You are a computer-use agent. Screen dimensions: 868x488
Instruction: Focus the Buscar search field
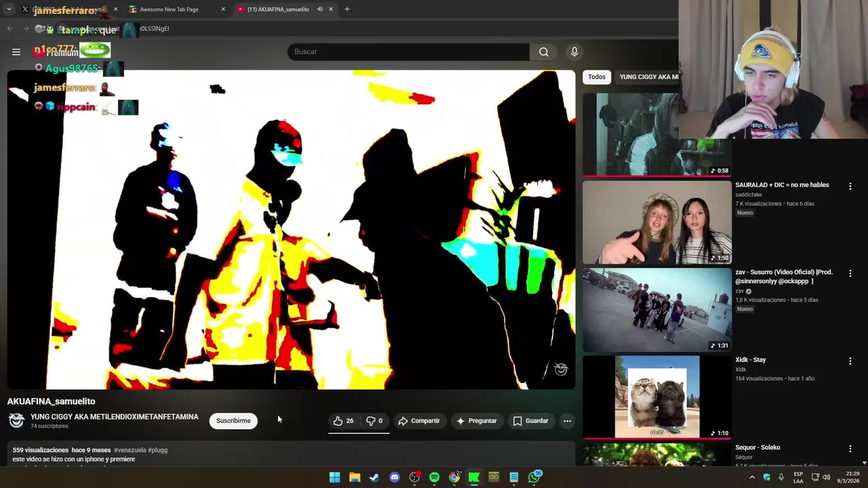pos(408,52)
